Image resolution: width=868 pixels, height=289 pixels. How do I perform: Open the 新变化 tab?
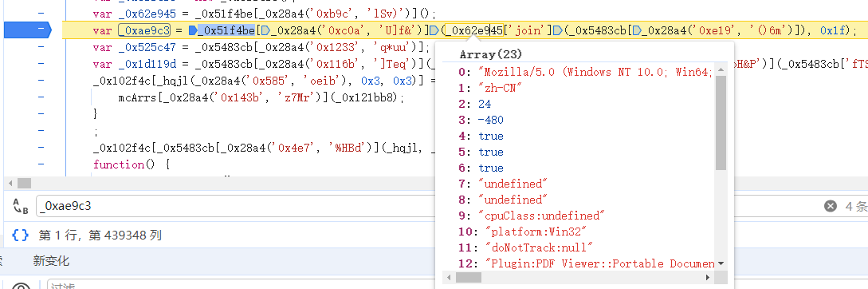coord(51,261)
